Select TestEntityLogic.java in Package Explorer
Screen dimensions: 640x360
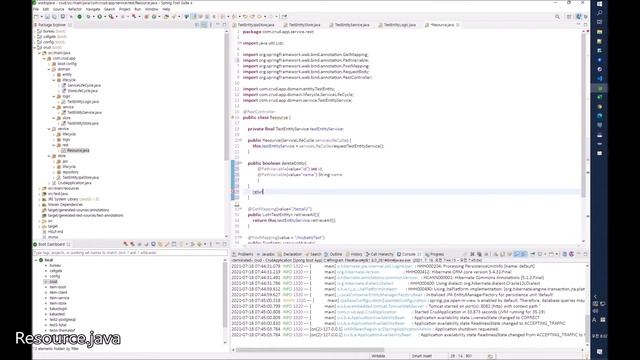click(x=83, y=101)
